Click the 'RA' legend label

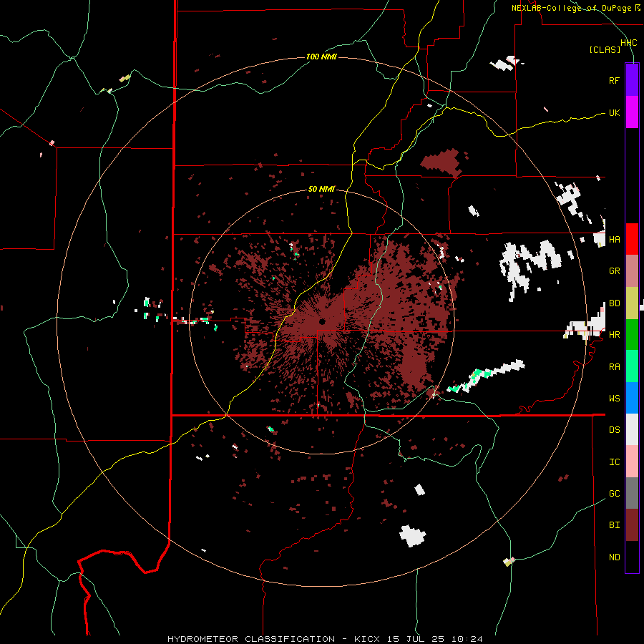[x=614, y=367]
